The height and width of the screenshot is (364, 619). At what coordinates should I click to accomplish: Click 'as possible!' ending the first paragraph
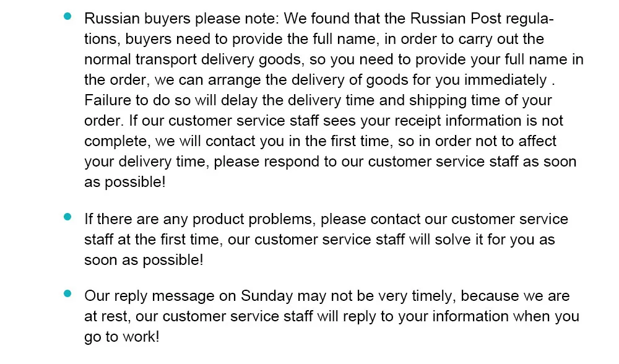[125, 183]
